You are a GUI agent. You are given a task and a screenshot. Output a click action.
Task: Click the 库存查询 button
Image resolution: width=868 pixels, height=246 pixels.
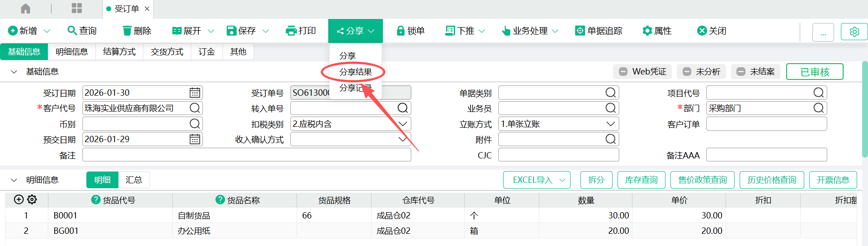point(641,180)
